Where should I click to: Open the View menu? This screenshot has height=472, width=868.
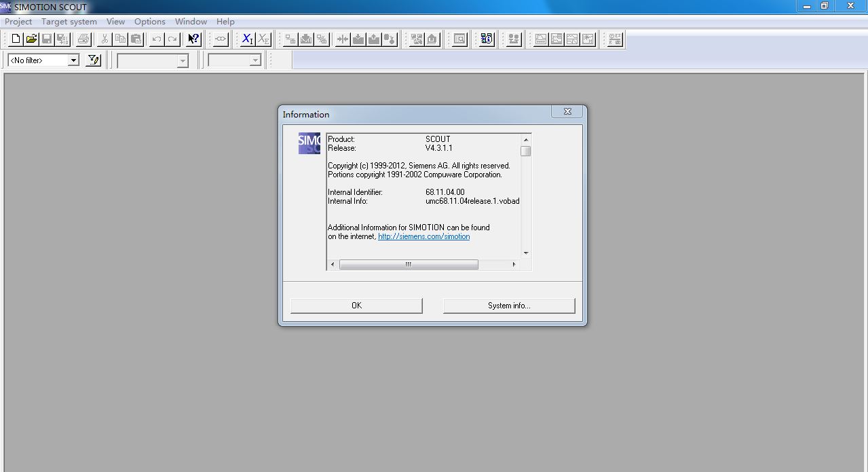pyautogui.click(x=115, y=22)
